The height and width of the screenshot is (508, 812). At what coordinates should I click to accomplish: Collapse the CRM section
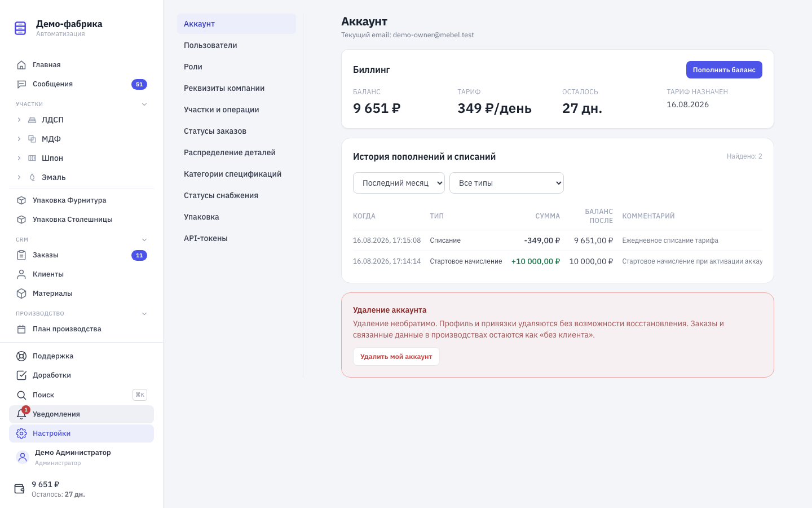(144, 240)
